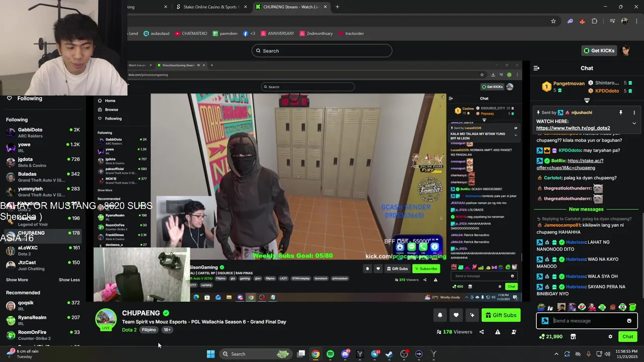This screenshot has width=644, height=362.
Task: Open the CHATMATEKO bookmark
Action: (191, 34)
